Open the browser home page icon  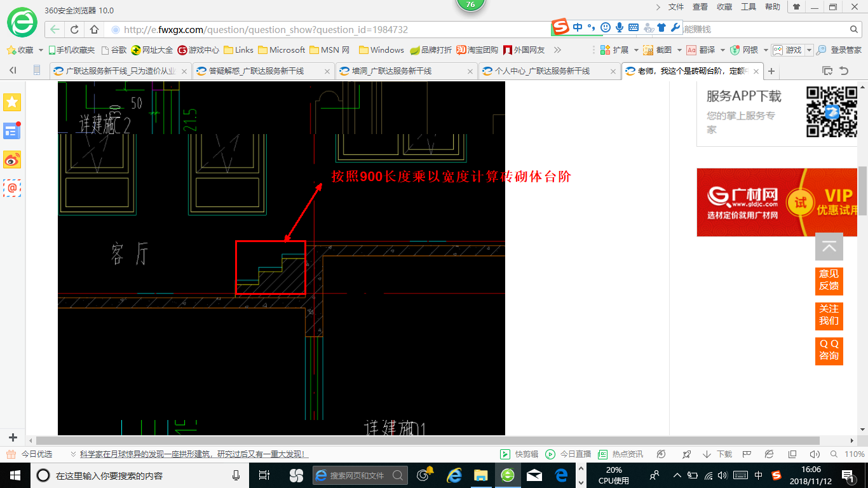94,29
